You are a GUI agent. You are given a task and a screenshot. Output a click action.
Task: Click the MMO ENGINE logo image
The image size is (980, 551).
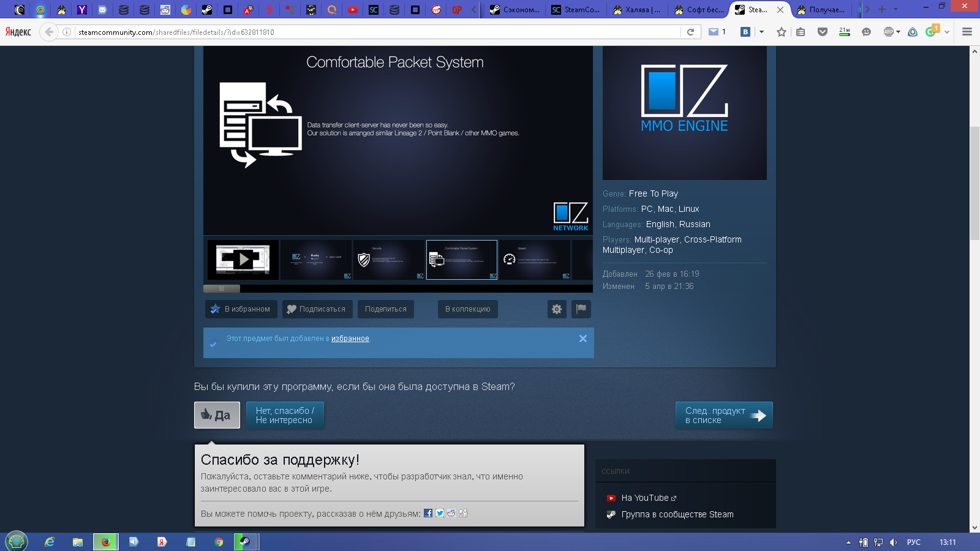click(x=685, y=113)
